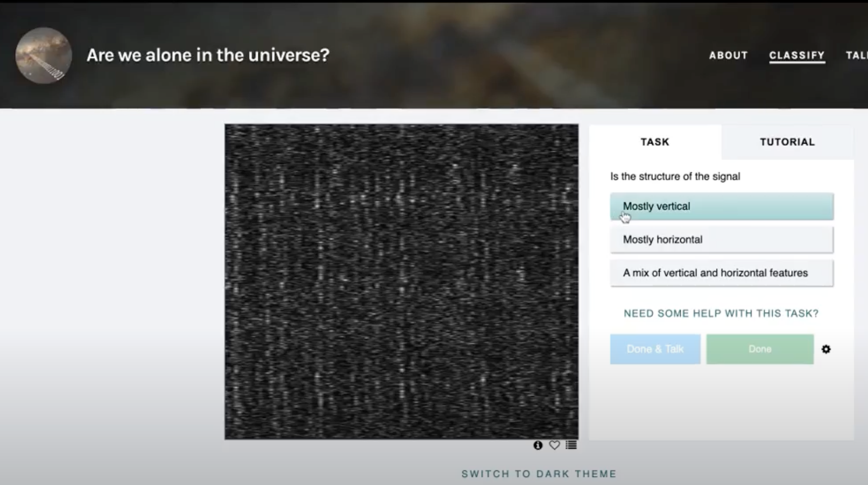Open subject metadata with the info icon
The width and height of the screenshot is (868, 485).
click(537, 445)
